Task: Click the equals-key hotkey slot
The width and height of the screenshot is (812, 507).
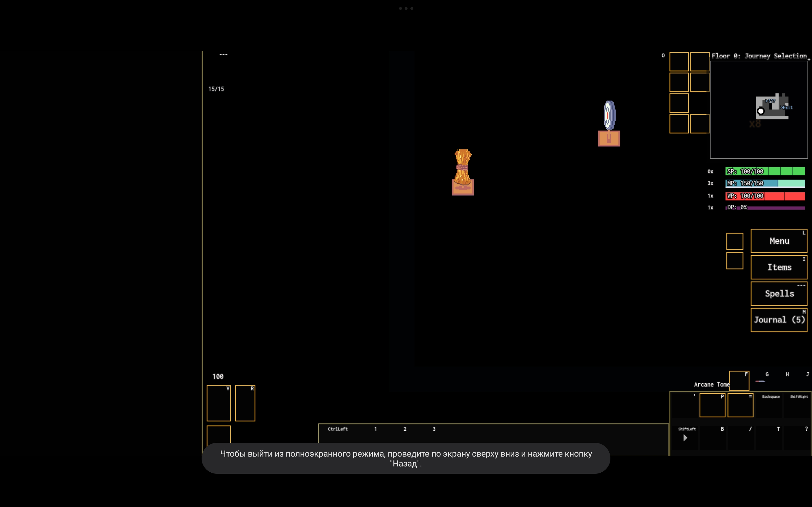Action: [740, 405]
